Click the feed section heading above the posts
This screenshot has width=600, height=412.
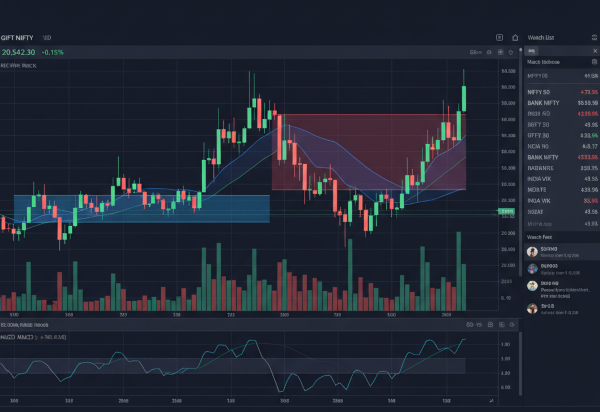539,237
